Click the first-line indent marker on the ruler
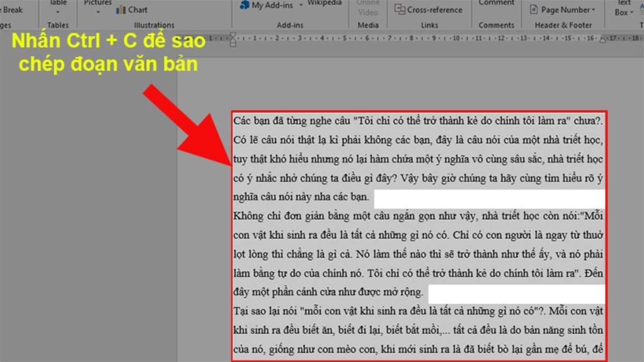The height and width of the screenshot is (362, 644). (x=233, y=35)
